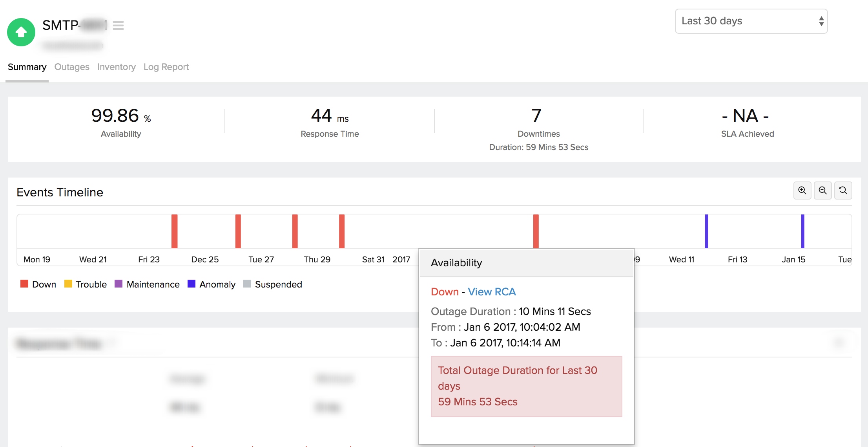This screenshot has height=447, width=868.
Task: Switch to the Inventory tab
Action: pyautogui.click(x=117, y=67)
